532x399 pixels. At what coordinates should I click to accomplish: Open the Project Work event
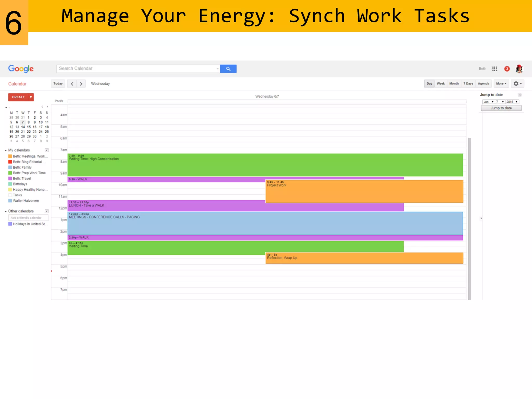point(364,191)
